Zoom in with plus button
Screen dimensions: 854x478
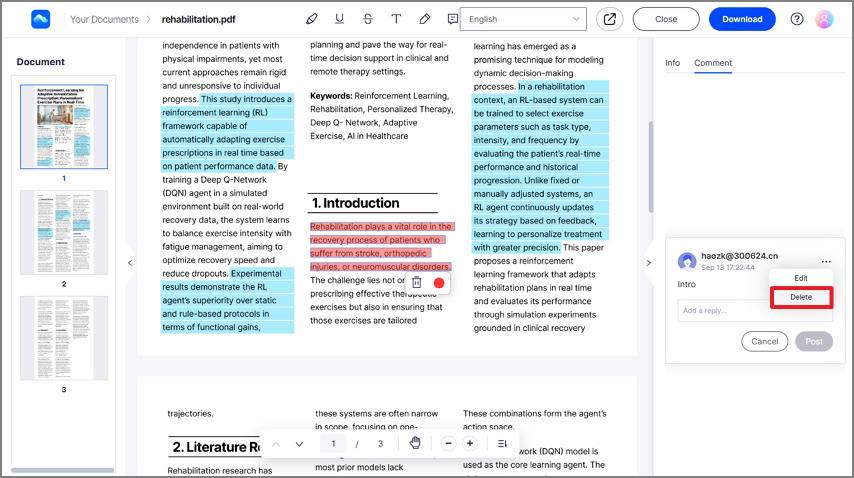point(469,444)
